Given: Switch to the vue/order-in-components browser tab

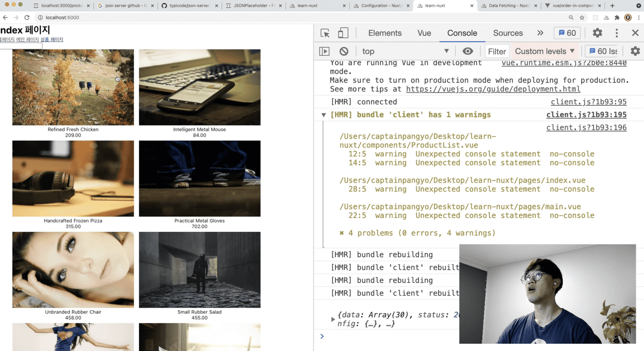Looking at the screenshot, I should pyautogui.click(x=573, y=6).
